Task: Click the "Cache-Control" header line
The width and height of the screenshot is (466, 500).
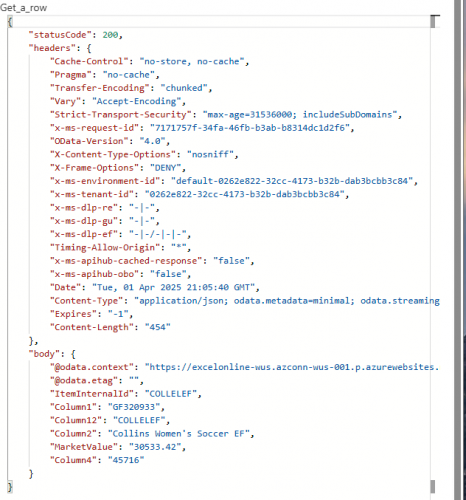Action: pos(149,61)
